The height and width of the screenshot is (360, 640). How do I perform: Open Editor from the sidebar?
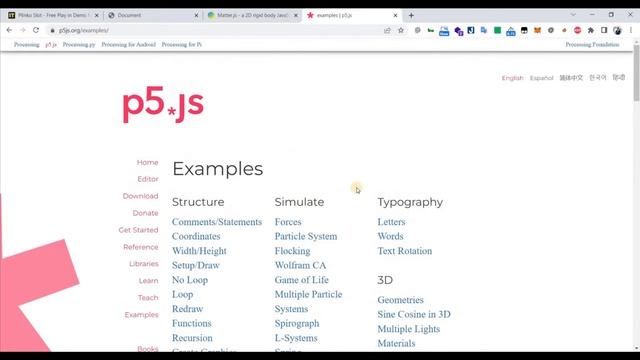pyautogui.click(x=148, y=179)
